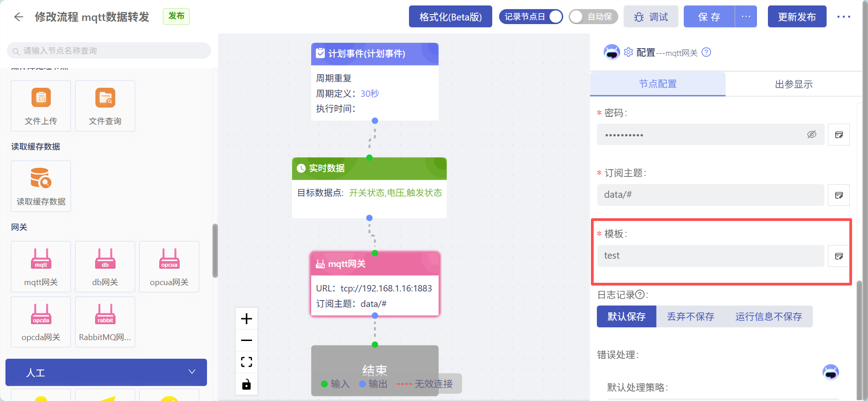Open variable picker for 模板 field
Image resolution: width=868 pixels, height=401 pixels.
pos(839,256)
